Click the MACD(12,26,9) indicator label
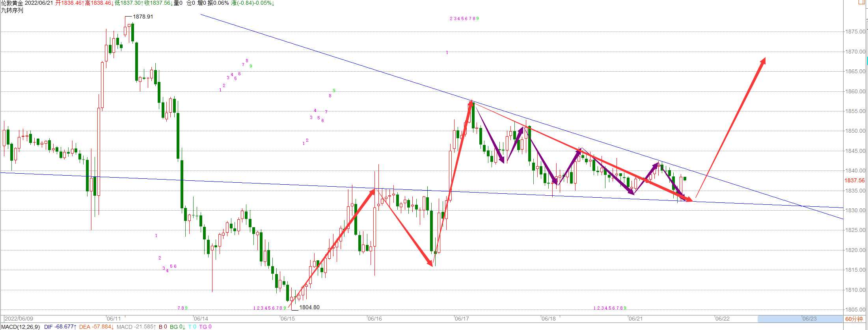The height and width of the screenshot is (330, 868). pos(20,327)
